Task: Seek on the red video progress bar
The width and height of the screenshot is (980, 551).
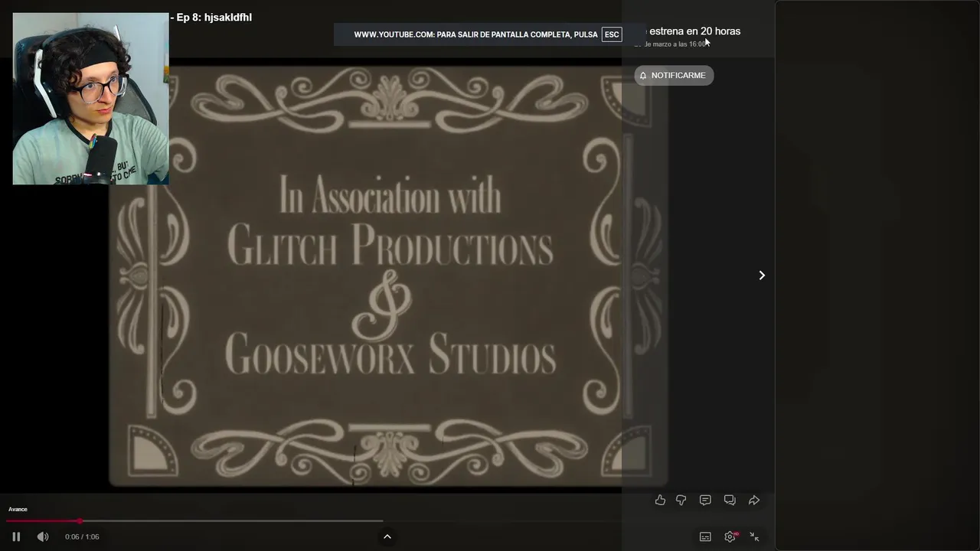Action: click(x=194, y=521)
